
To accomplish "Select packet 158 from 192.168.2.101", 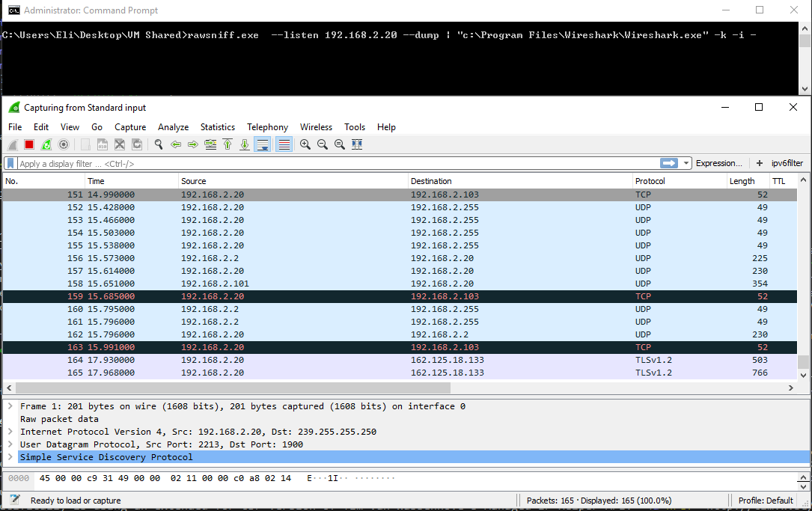I will click(400, 284).
